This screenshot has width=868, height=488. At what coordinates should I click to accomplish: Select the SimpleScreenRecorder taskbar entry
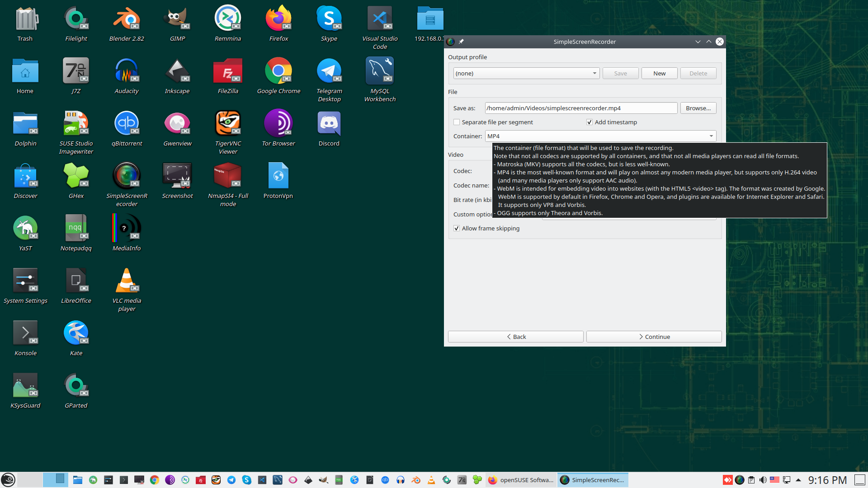pos(593,480)
